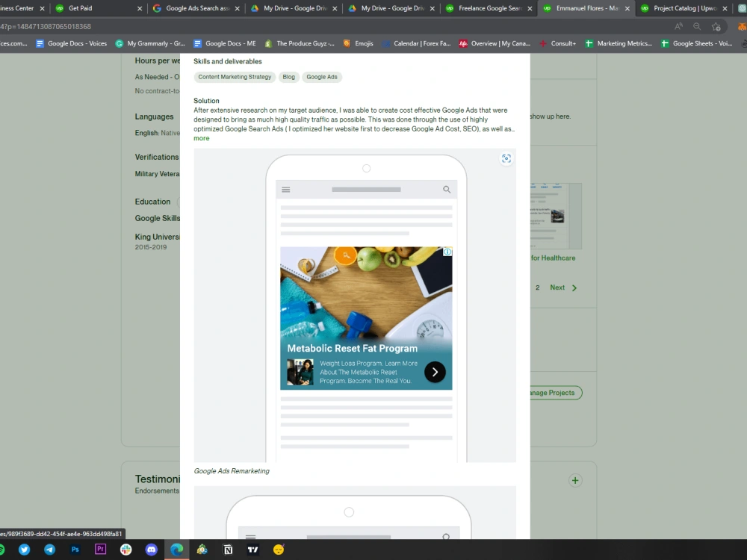Add page to favorites with star icon
Screen dimensions: 747x560
(716, 27)
